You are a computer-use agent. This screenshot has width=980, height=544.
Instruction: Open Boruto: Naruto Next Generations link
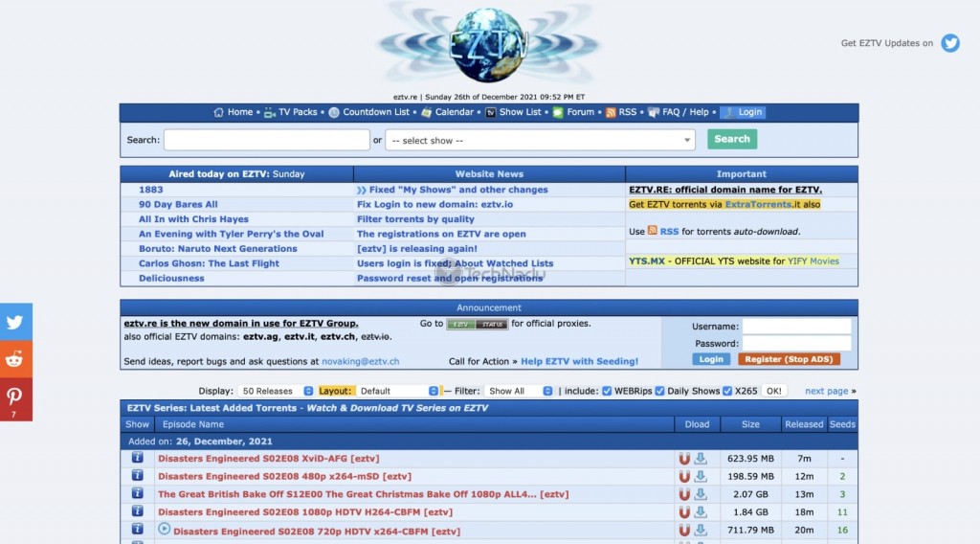point(217,249)
